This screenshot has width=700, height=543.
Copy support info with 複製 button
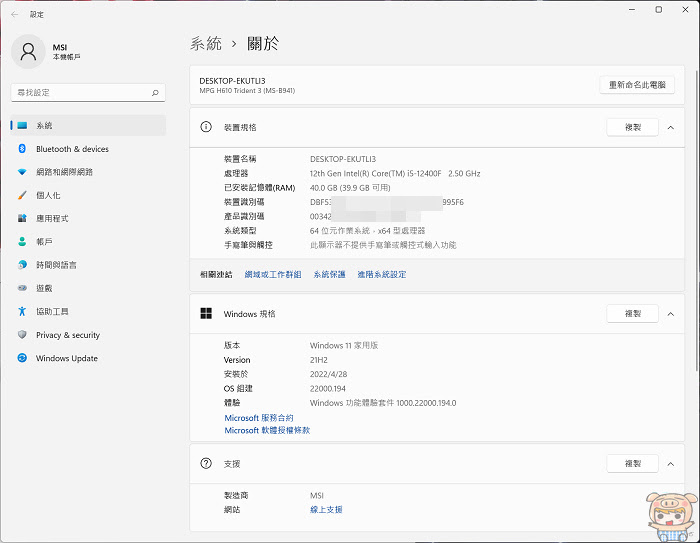(633, 464)
